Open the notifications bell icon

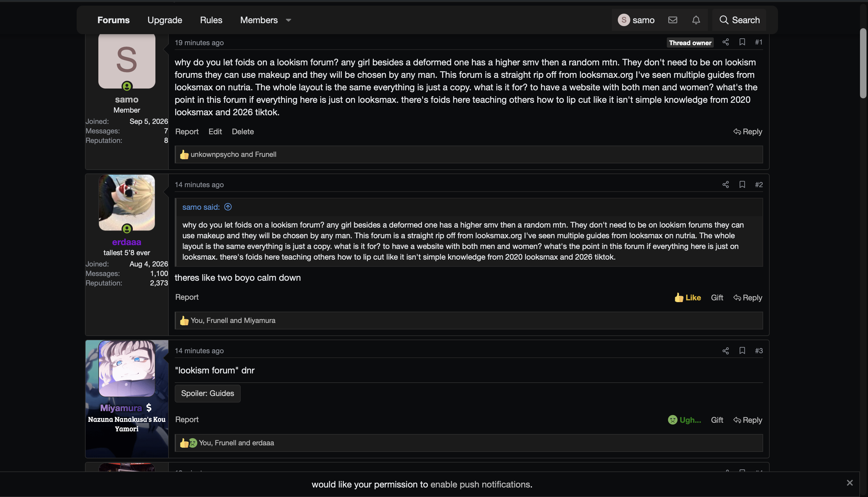[x=696, y=20]
